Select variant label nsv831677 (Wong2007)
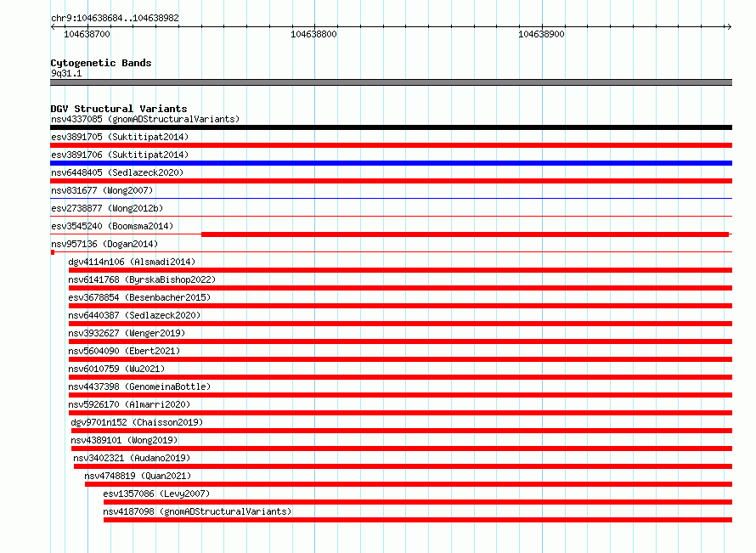756x553 pixels. click(102, 190)
